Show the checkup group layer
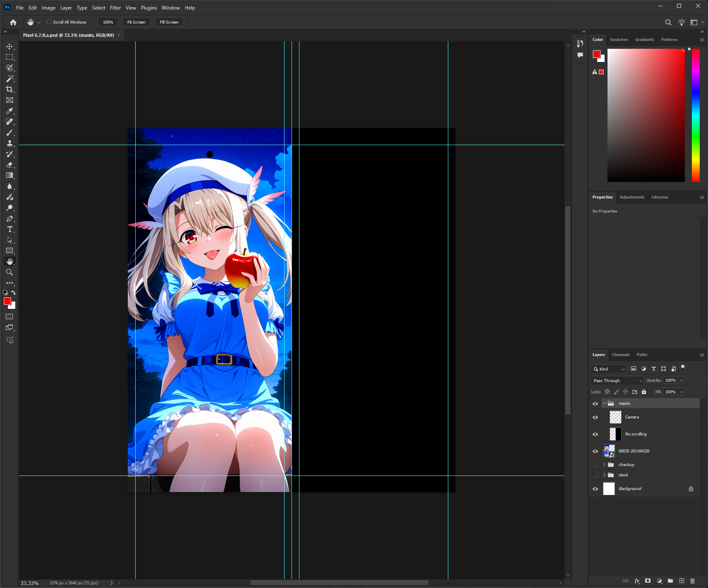The height and width of the screenshot is (588, 708). [x=595, y=465]
